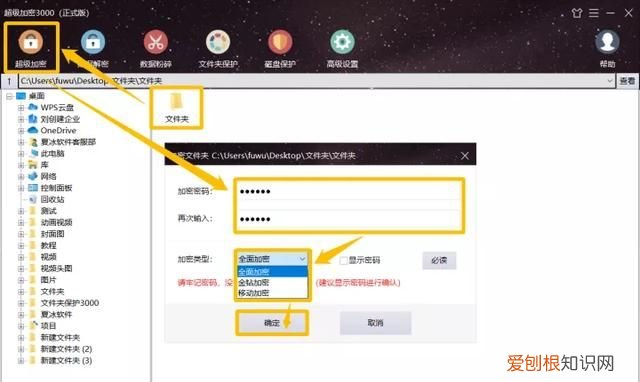
Task: Expand the 此电脑 tree node
Action: pos(21,153)
